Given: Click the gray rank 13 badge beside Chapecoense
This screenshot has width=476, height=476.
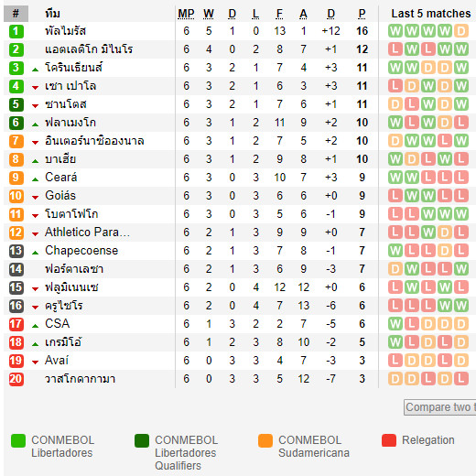Looking at the screenshot, I should 16,251.
